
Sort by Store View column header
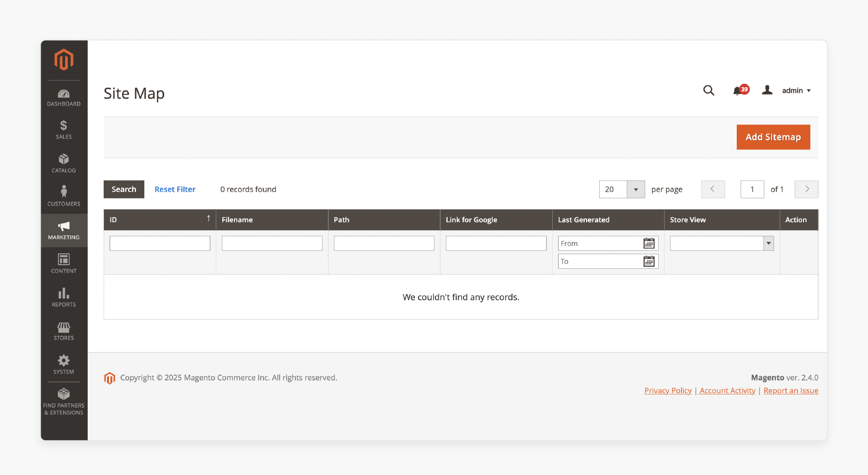(x=722, y=220)
